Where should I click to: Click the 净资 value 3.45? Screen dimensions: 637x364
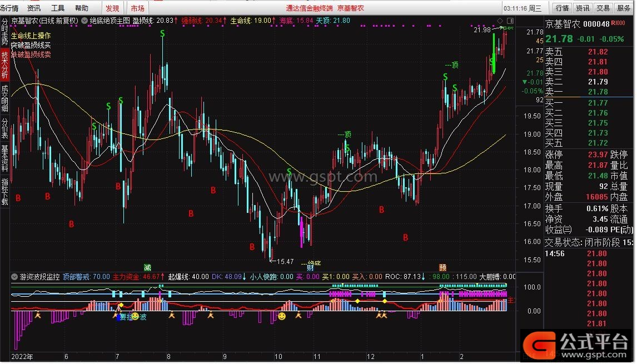(600, 220)
